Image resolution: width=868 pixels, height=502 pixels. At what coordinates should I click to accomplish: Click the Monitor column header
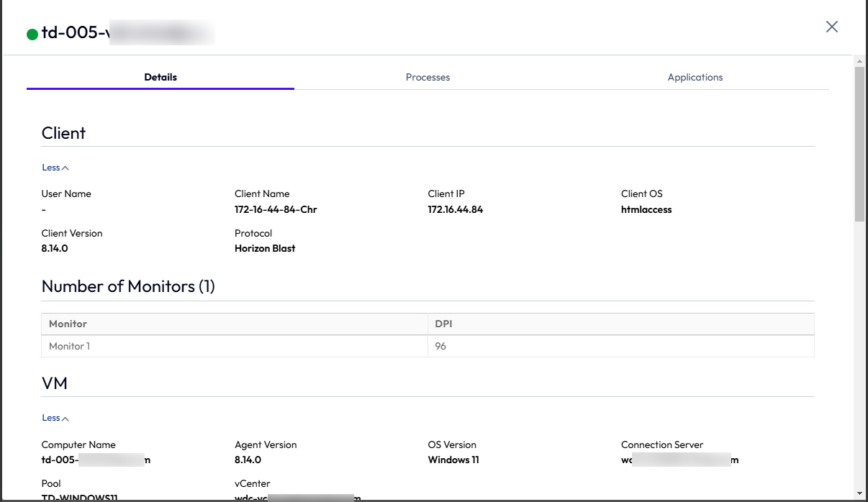tap(68, 324)
